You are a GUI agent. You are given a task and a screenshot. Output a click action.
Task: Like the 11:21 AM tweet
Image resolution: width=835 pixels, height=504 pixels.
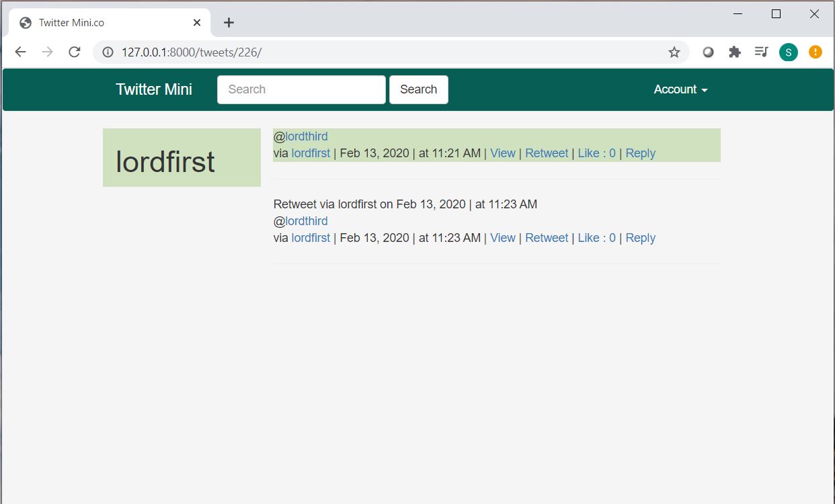(596, 153)
